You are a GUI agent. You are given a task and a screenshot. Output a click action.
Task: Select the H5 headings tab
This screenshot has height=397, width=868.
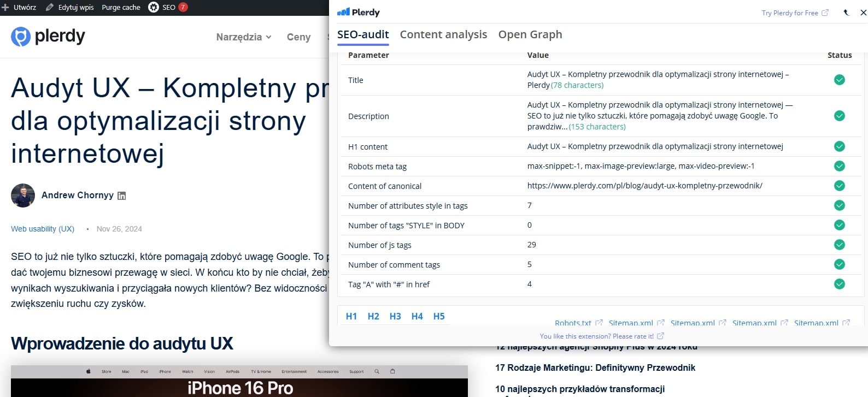[x=439, y=316]
